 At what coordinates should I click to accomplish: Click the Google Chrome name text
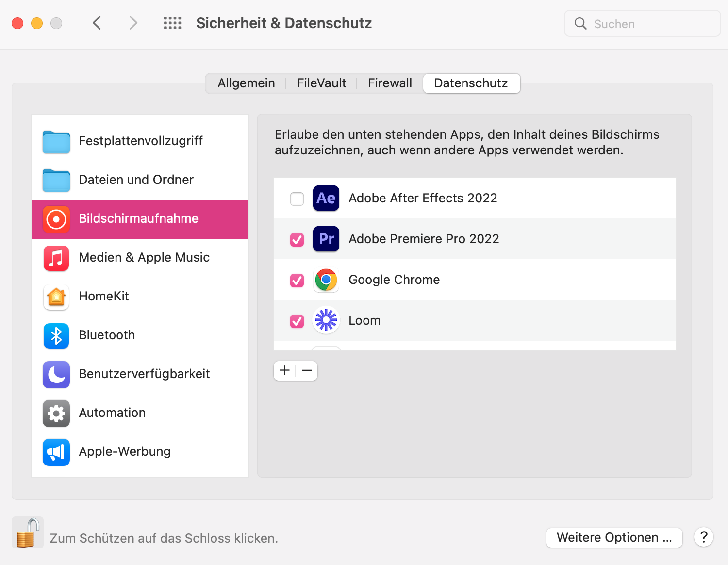click(394, 280)
